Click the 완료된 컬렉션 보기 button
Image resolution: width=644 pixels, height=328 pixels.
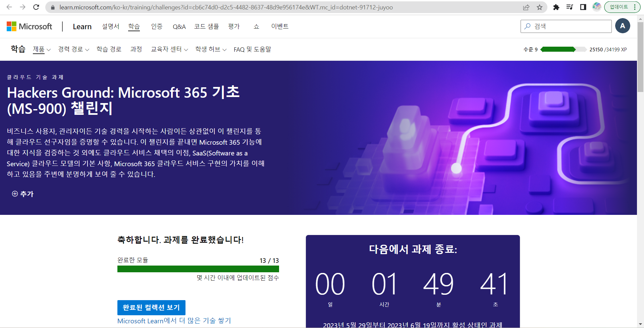[x=151, y=307]
